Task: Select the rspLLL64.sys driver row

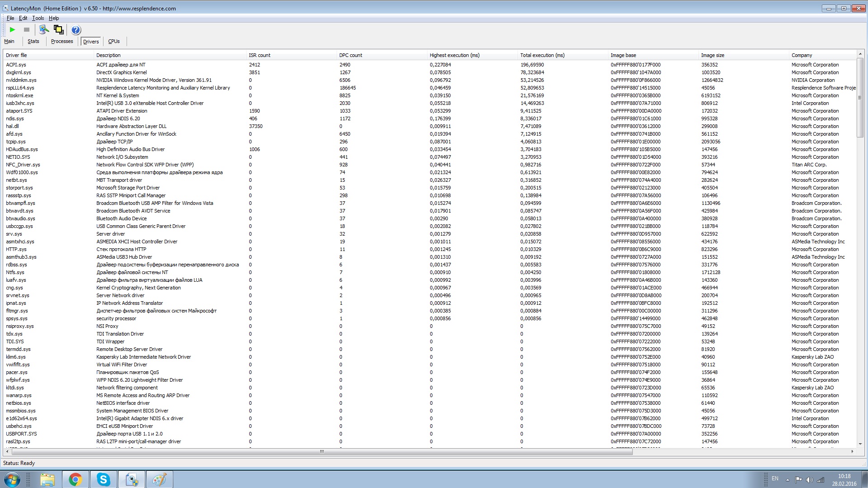Action: tap(430, 88)
